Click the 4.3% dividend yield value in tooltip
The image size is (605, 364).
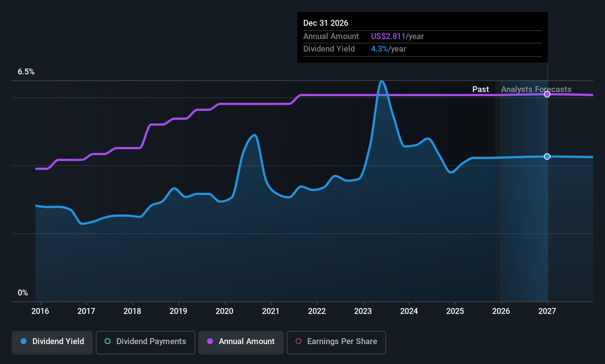pos(379,49)
